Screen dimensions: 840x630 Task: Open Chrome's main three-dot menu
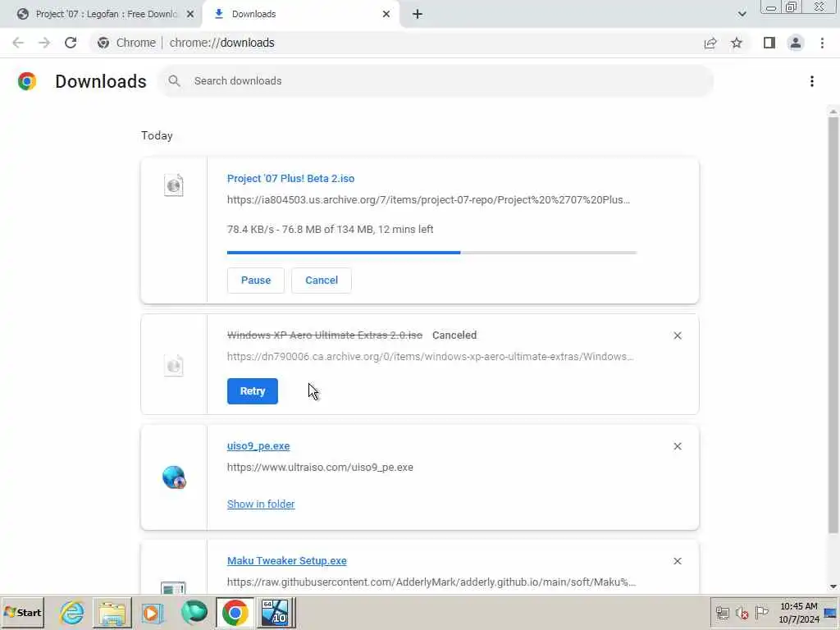822,43
